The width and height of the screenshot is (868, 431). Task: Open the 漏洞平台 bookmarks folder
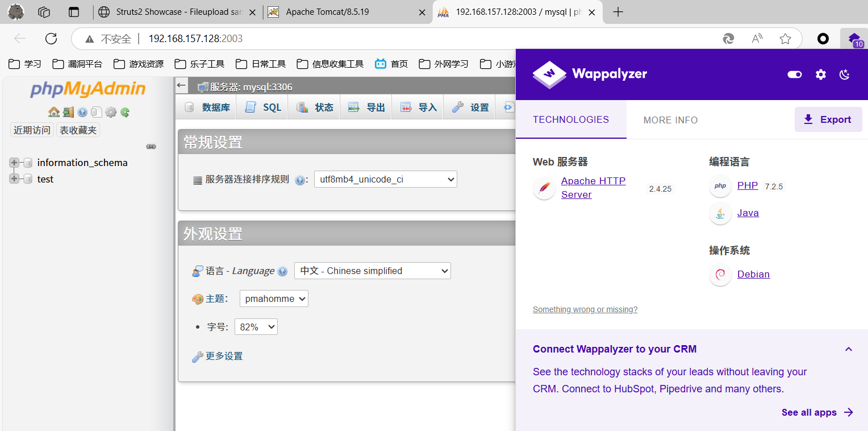tap(77, 64)
